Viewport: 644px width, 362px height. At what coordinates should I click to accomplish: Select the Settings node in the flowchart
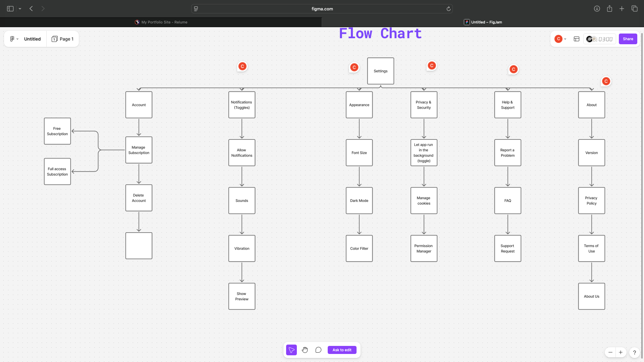point(380,71)
